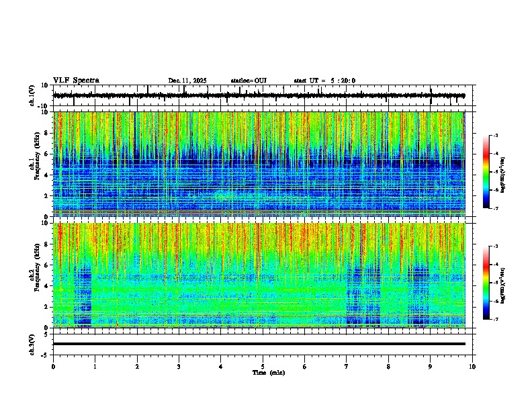Click the ch.1 'Frequency (kHz)' axis label
The width and height of the screenshot is (532, 411).
click(37, 156)
